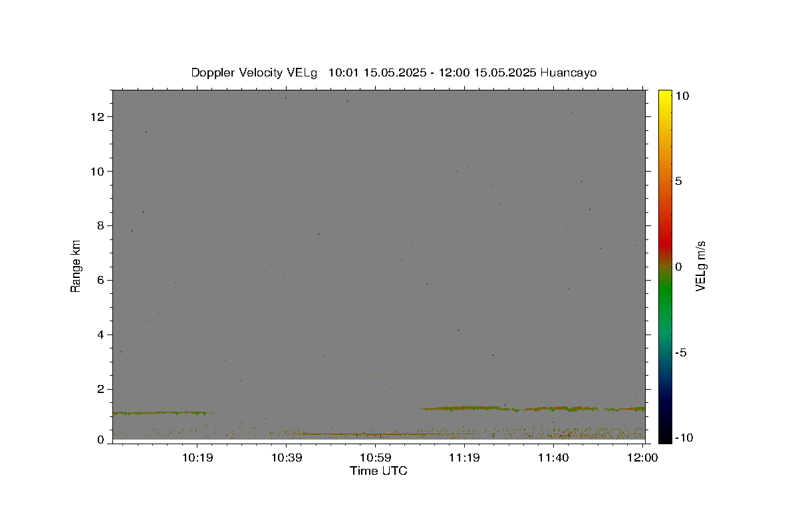Click the range axis label 12

pos(98,117)
